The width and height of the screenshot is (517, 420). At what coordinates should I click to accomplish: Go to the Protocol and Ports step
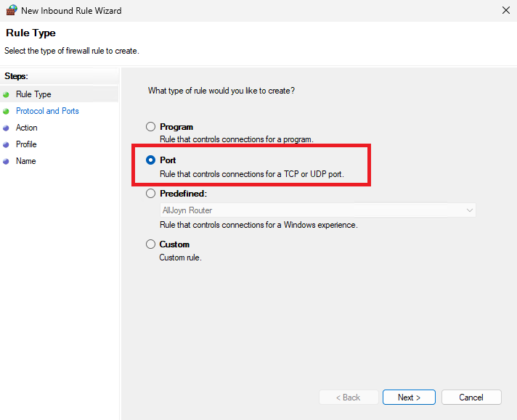(x=47, y=111)
